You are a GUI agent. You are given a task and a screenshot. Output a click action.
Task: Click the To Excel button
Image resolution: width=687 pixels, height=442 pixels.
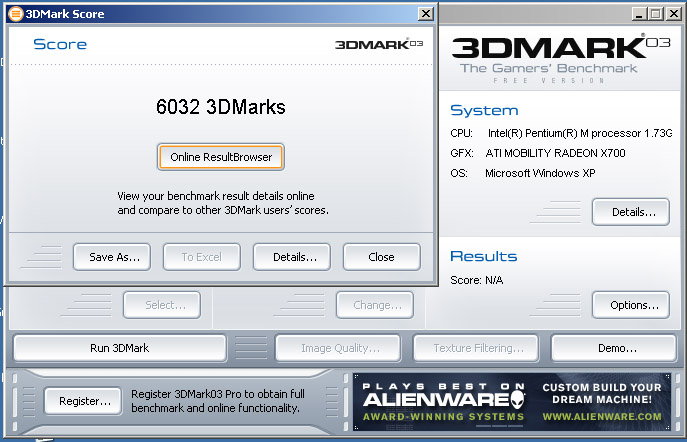(x=202, y=257)
